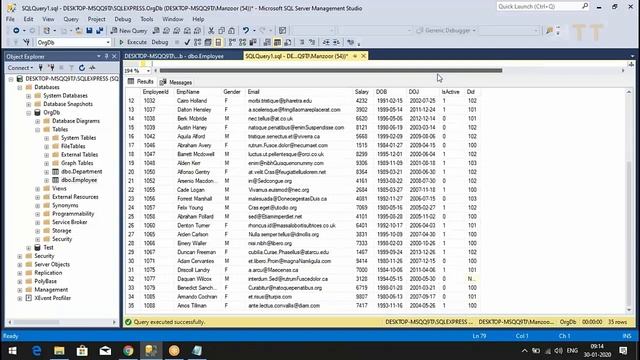Open Microsoft Edge from the taskbar
This screenshot has height=360, width=640.
[x=36, y=351]
